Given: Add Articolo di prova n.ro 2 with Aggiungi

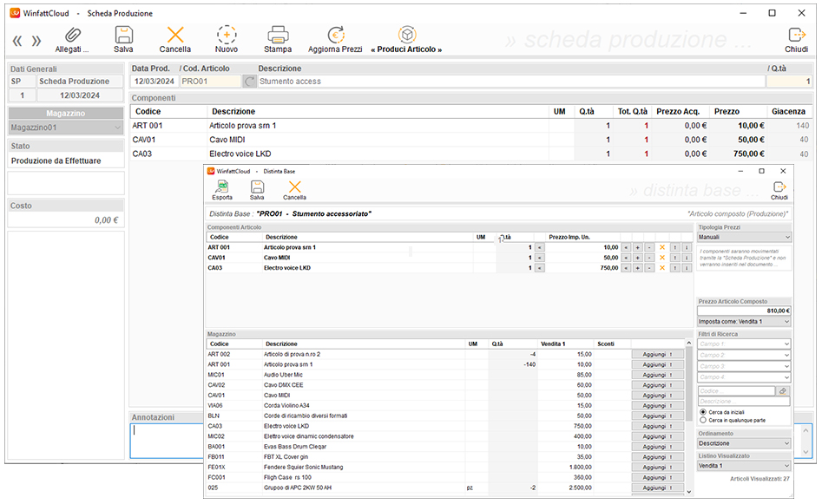Looking at the screenshot, I should point(658,354).
